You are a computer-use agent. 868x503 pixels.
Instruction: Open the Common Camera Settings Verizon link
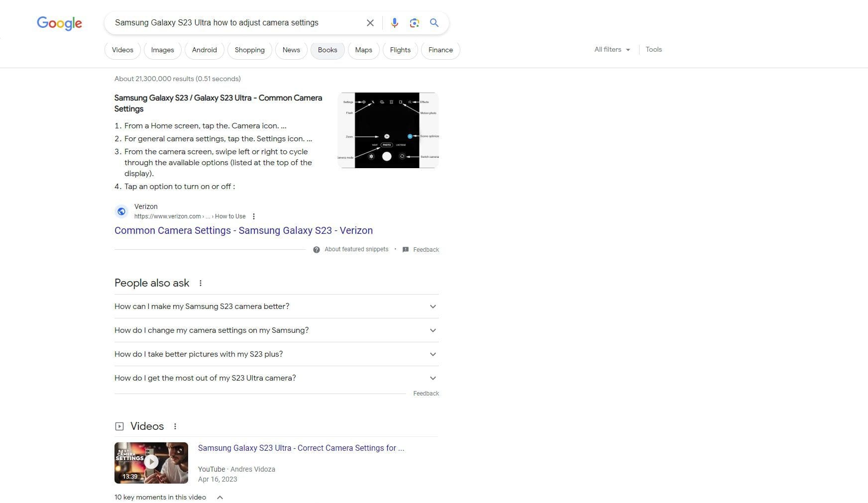[x=243, y=230]
